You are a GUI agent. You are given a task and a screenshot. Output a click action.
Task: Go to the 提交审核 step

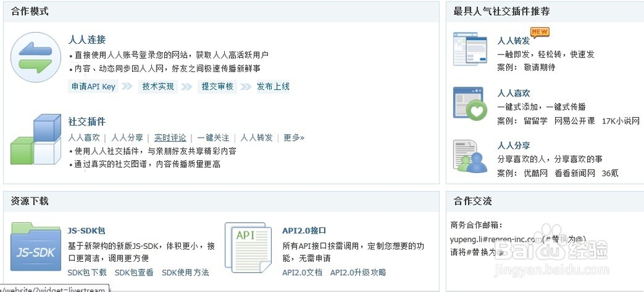click(x=217, y=87)
